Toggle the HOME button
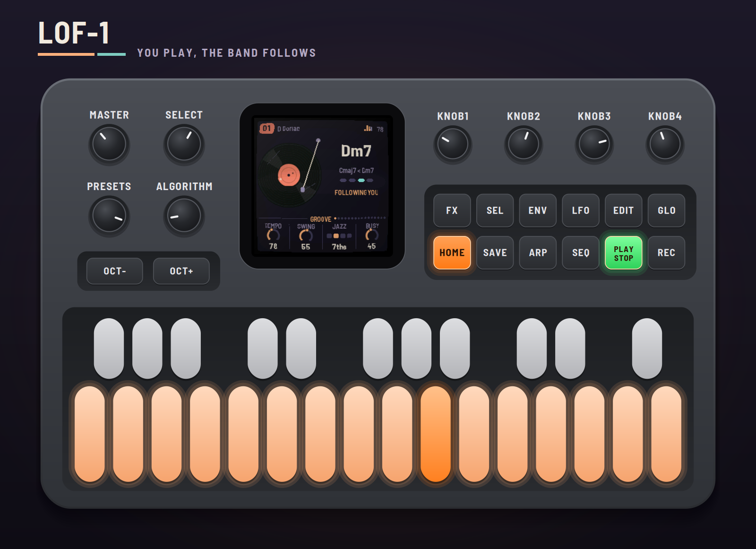This screenshot has width=756, height=549. click(452, 253)
